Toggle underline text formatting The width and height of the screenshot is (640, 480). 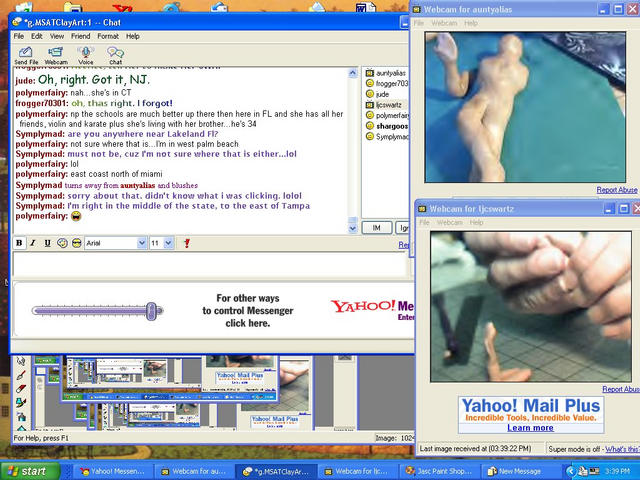(x=47, y=243)
